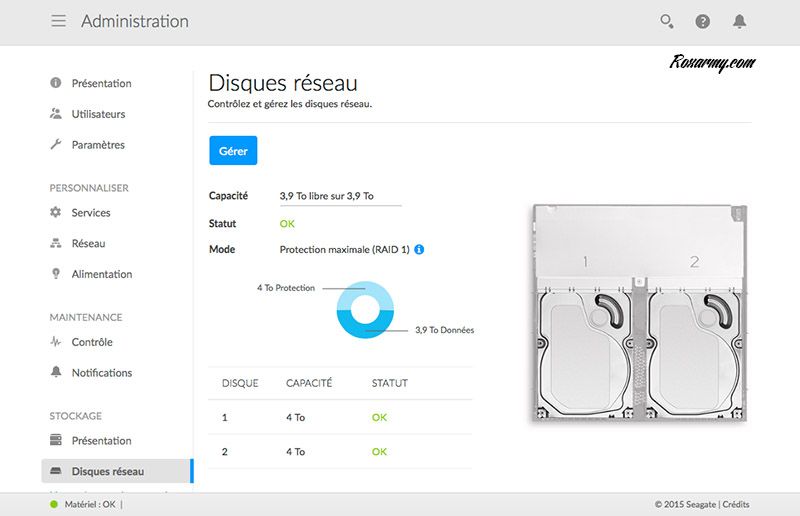The height and width of the screenshot is (516, 800).
Task: Select Disques réseau sidebar item
Action: click(107, 471)
